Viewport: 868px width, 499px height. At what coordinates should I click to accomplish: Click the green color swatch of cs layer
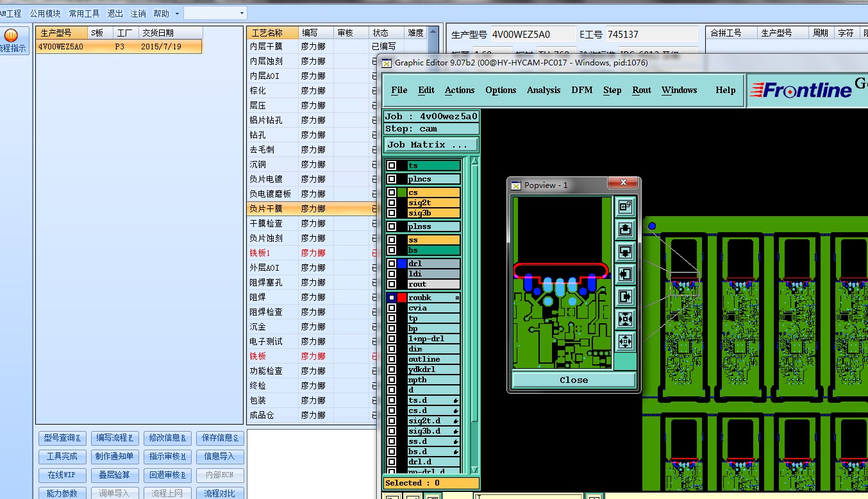[x=402, y=192]
